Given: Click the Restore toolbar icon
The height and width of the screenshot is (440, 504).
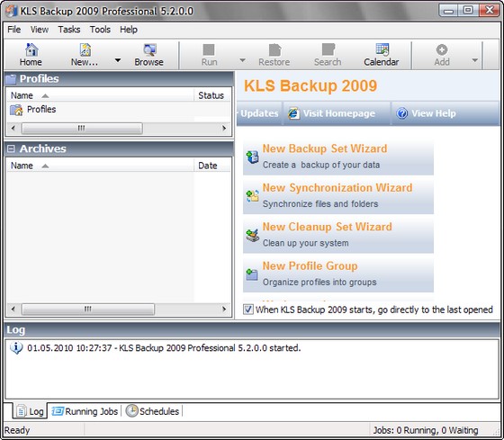Looking at the screenshot, I should point(274,49).
